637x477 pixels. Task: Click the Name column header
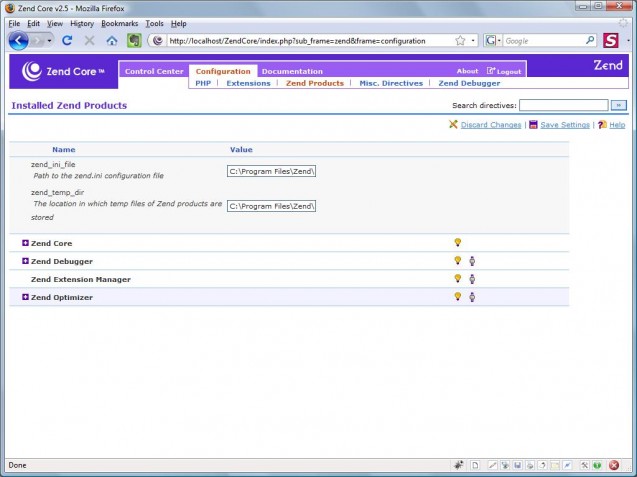click(63, 150)
